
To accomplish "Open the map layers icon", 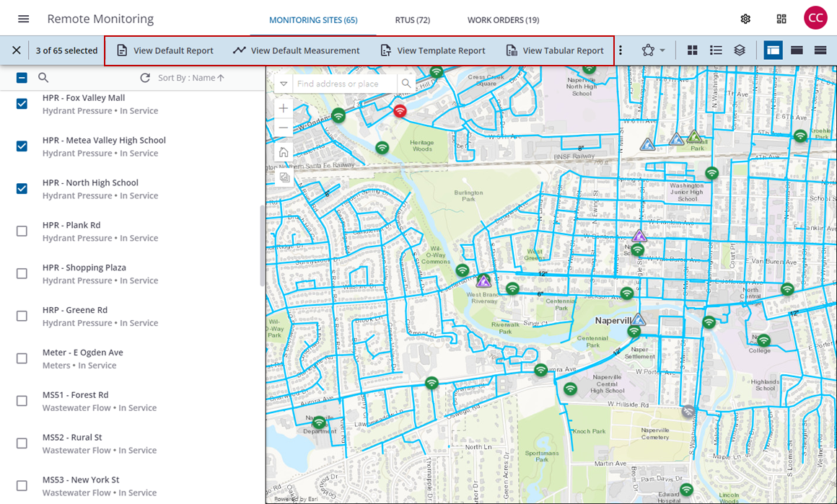I will [740, 50].
